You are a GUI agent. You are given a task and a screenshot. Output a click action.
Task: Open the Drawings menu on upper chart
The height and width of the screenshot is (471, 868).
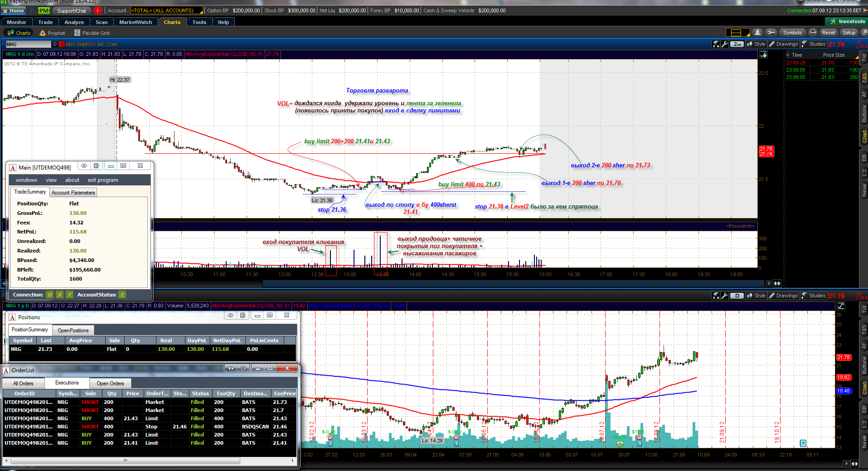coord(783,44)
